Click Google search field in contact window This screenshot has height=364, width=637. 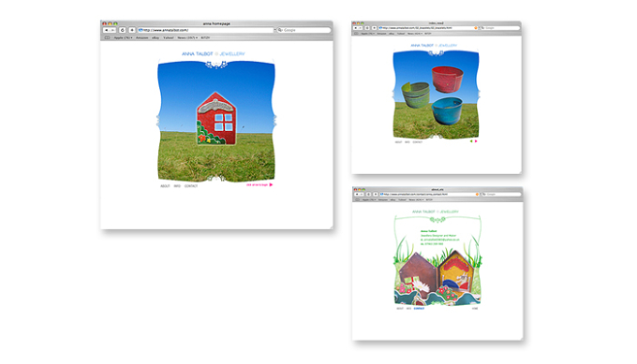[x=502, y=195]
